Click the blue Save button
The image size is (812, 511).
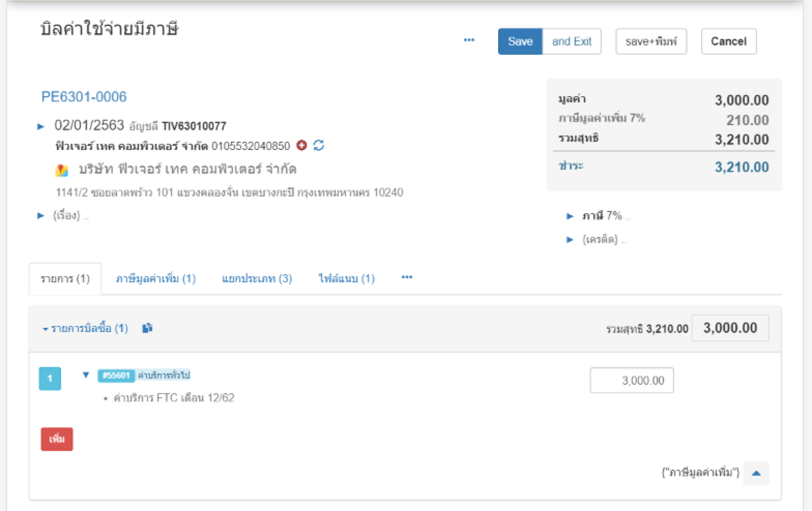(x=520, y=41)
